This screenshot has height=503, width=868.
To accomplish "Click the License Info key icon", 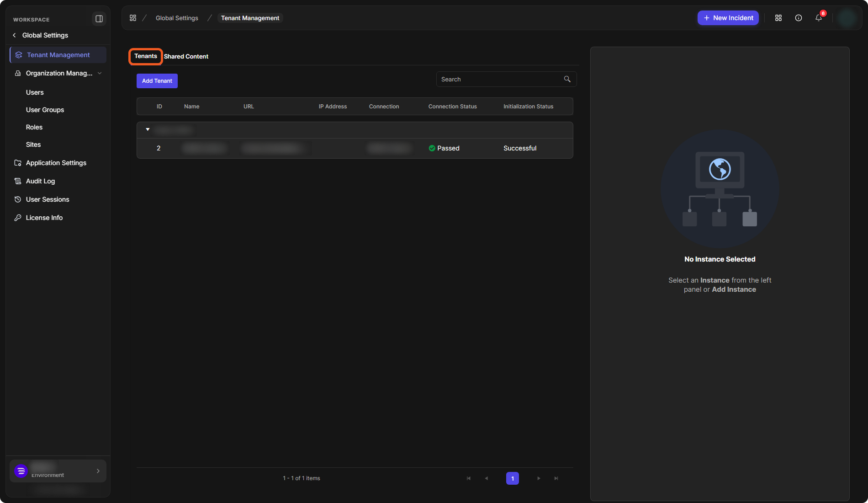I will [18, 218].
